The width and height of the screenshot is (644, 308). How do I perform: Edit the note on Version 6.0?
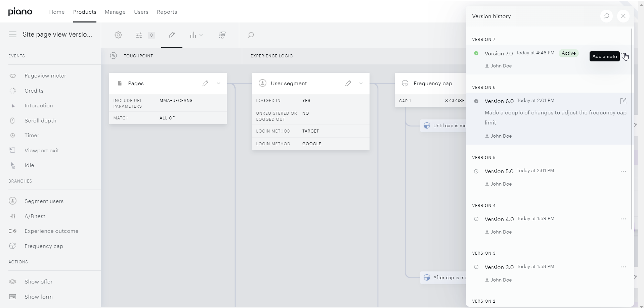[623, 101]
